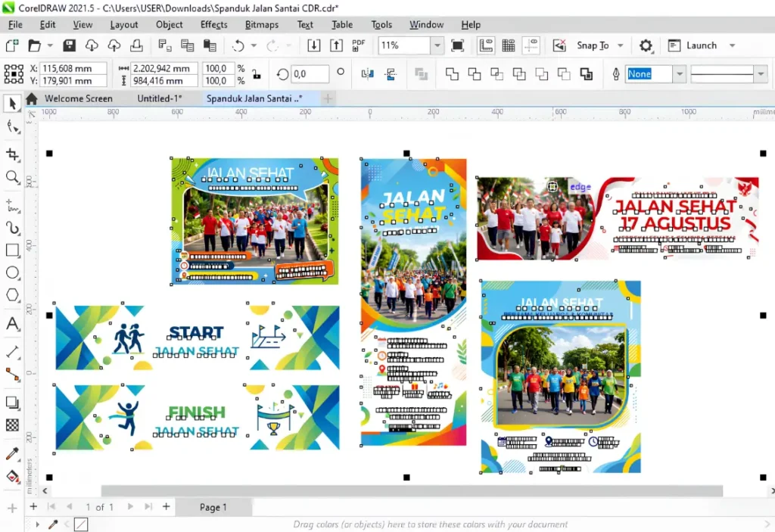Expand the Launch dropdown arrow
This screenshot has width=775, height=532.
click(733, 45)
